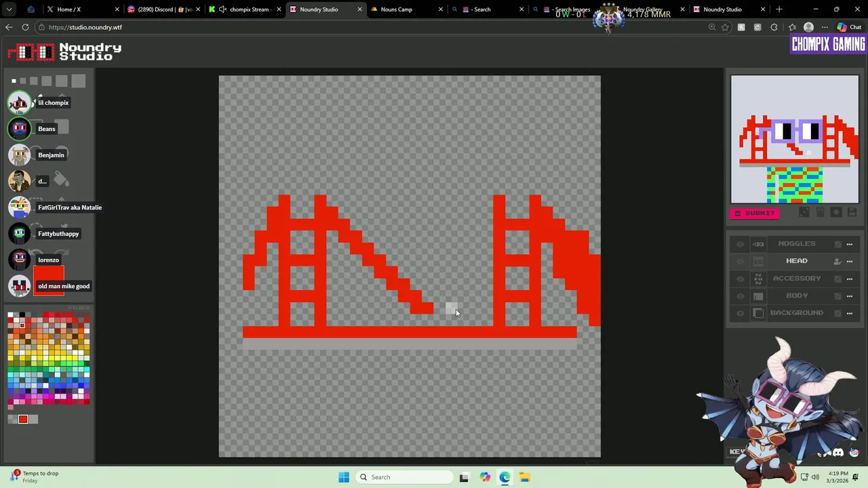Toggle visibility of Body layer
The image size is (868, 488).
click(741, 296)
